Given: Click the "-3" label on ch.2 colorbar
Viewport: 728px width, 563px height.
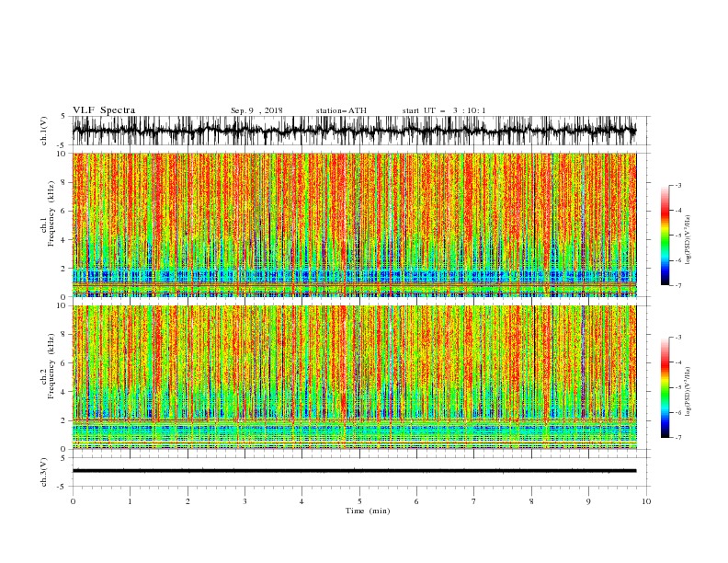Looking at the screenshot, I should [x=678, y=338].
